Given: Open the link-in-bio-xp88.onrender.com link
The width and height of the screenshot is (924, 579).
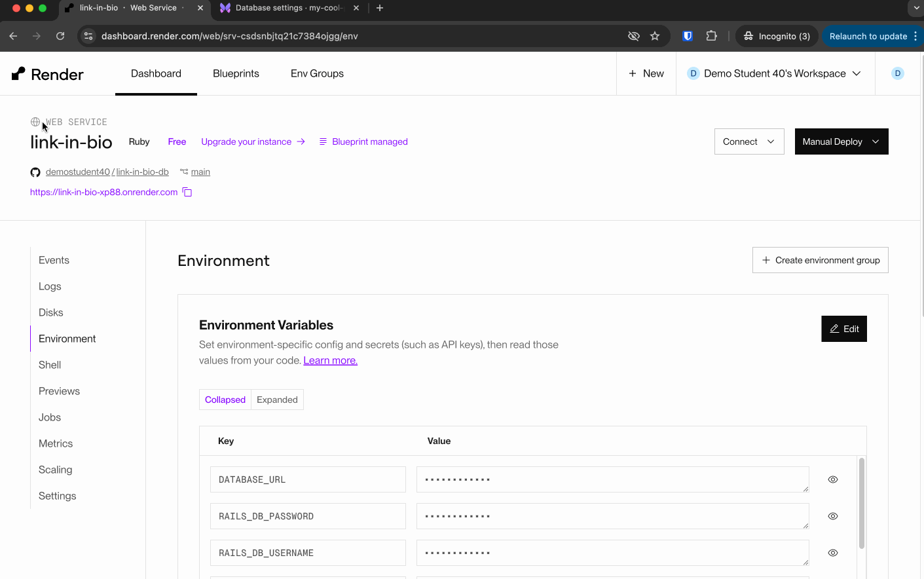Looking at the screenshot, I should (103, 192).
